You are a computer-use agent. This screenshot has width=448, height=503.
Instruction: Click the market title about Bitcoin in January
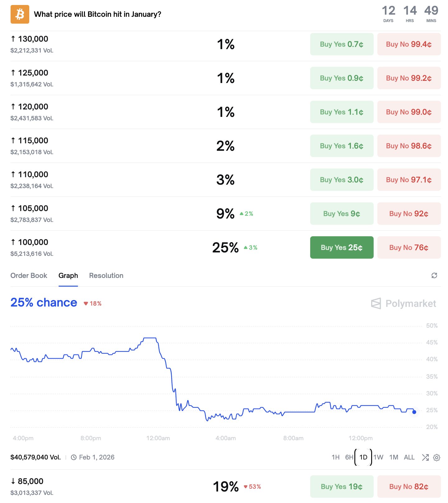coord(98,14)
